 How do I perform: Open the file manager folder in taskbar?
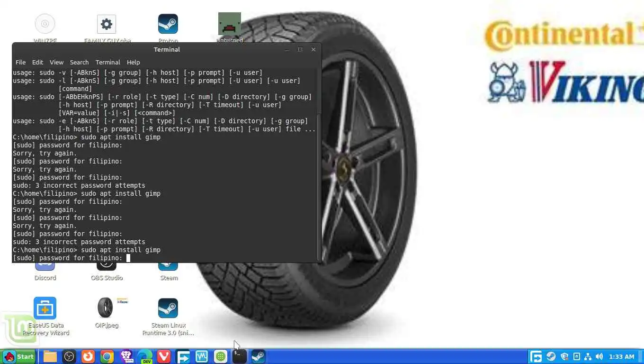pos(50,356)
